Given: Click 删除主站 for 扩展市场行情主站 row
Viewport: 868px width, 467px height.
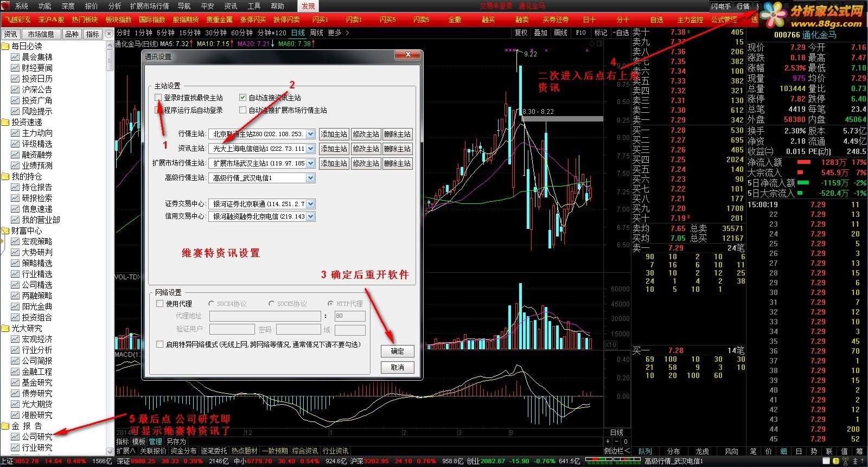Looking at the screenshot, I should pos(398,163).
